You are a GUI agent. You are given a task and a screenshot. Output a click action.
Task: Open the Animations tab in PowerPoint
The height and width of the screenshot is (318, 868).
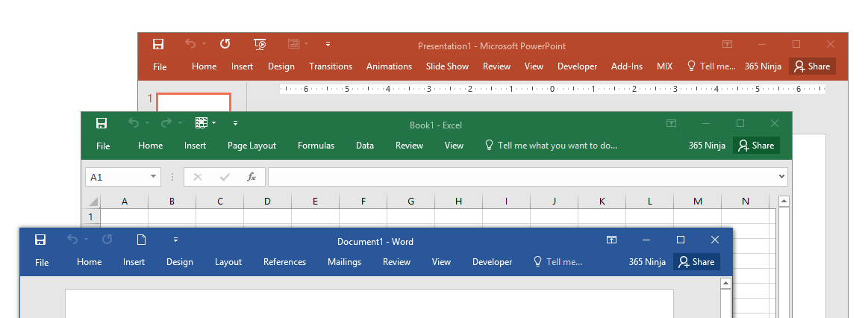pyautogui.click(x=389, y=66)
